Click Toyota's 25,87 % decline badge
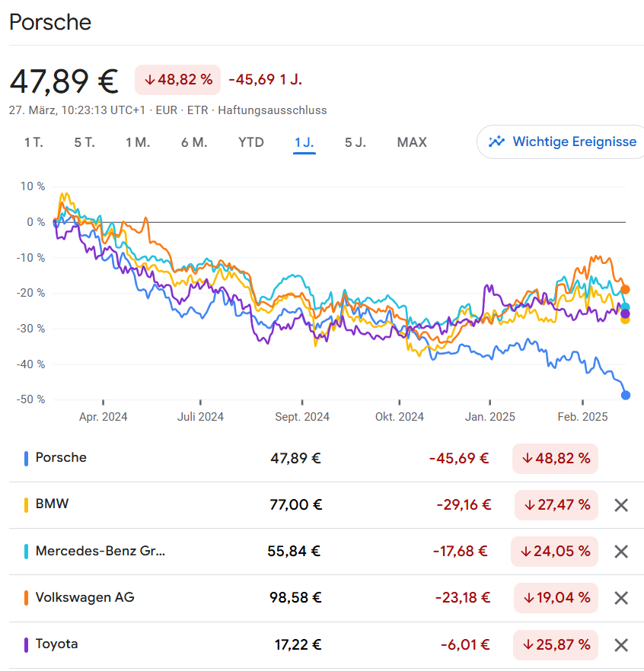This screenshot has width=644, height=671. pyautogui.click(x=556, y=645)
